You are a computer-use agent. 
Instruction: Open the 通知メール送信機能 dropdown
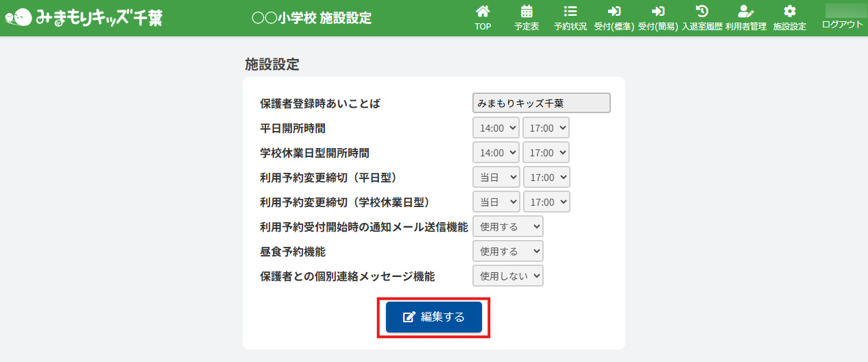click(x=507, y=227)
